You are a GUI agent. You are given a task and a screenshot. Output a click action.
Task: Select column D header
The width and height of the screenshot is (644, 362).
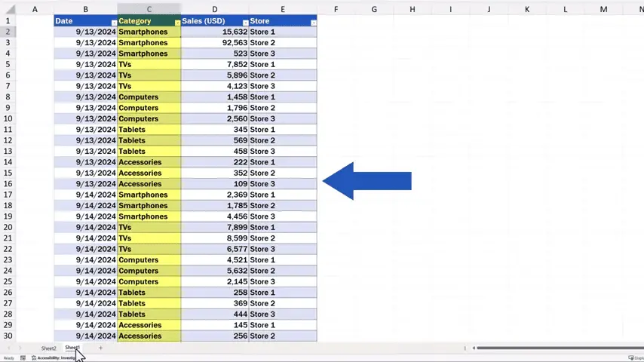[214, 9]
